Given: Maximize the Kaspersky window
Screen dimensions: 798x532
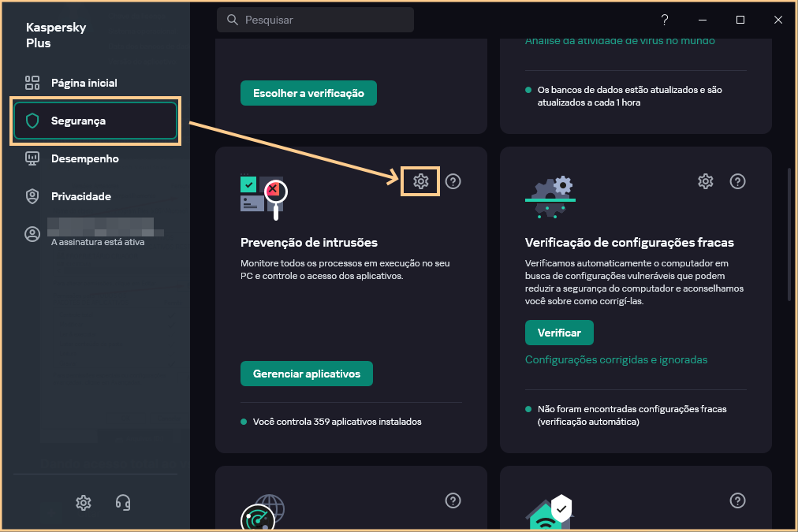Looking at the screenshot, I should pos(740,20).
